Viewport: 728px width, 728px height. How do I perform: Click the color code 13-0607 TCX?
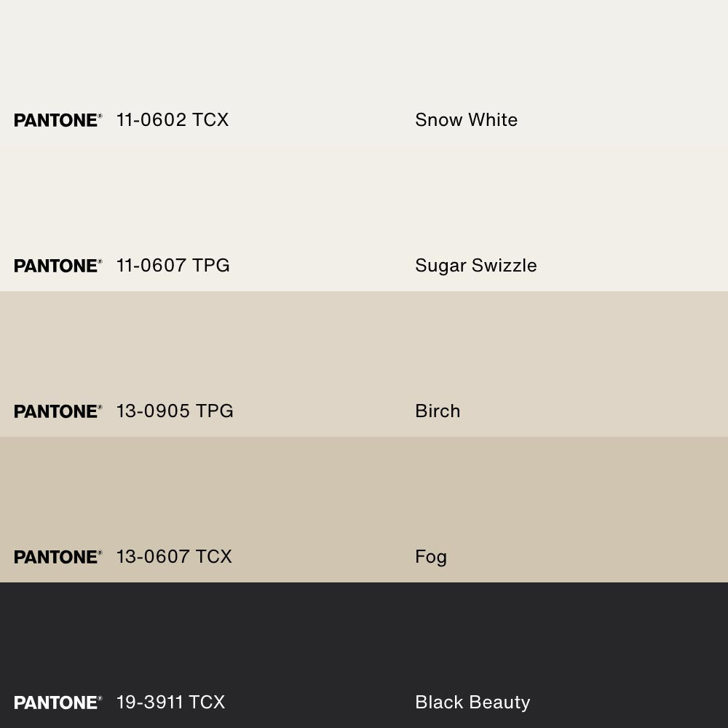[174, 557]
